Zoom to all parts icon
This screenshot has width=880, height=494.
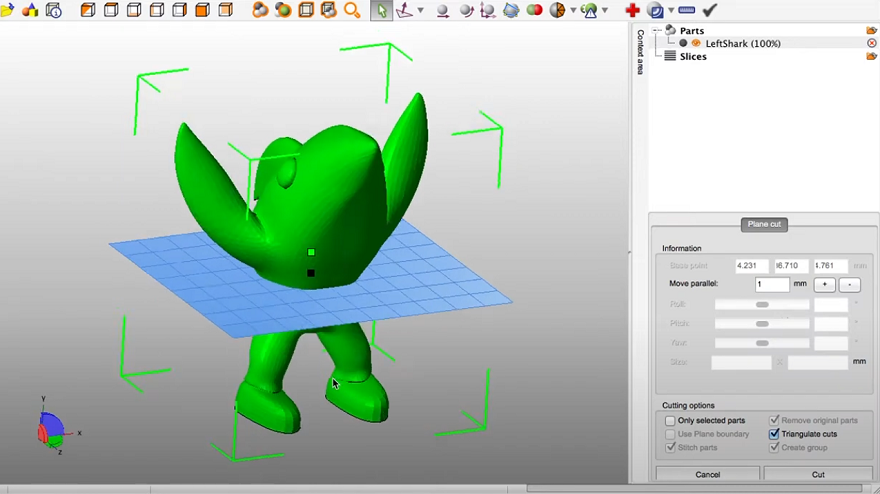point(260,10)
